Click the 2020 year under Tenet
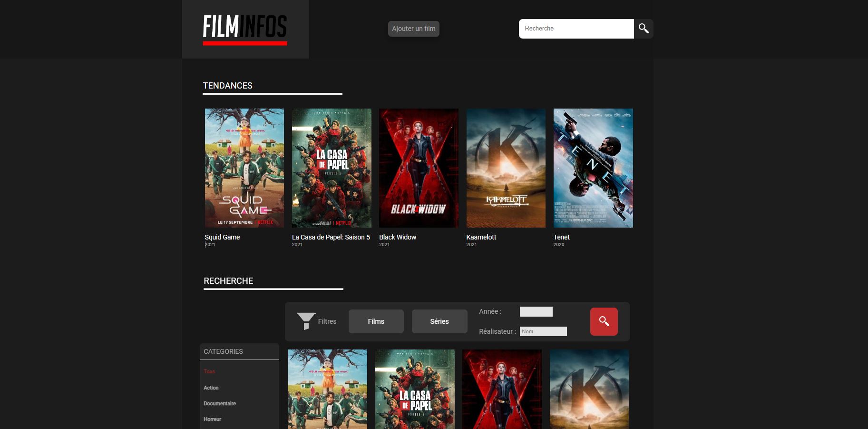Screen dimensions: 868x429 559,245
